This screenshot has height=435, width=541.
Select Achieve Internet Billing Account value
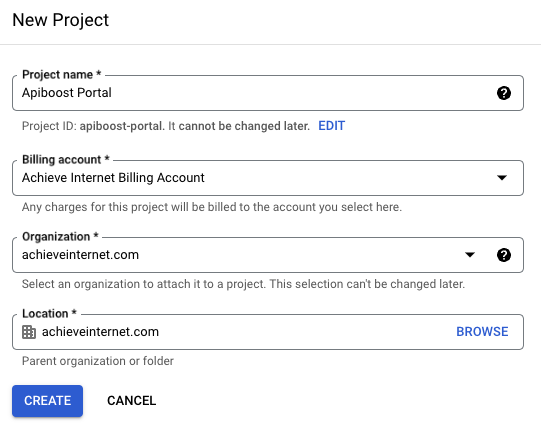113,178
